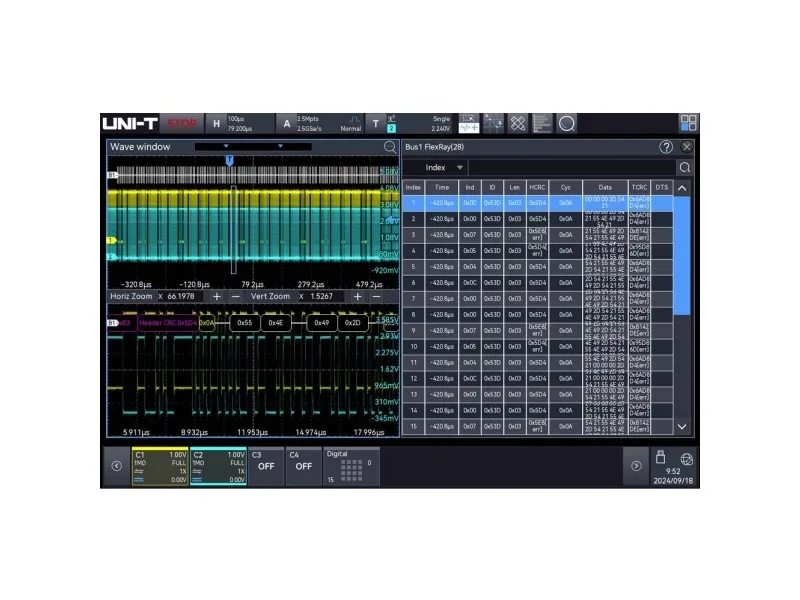The width and height of the screenshot is (800, 600).
Task: Click the trigger level arrow on waveform edge
Action: [x=391, y=220]
